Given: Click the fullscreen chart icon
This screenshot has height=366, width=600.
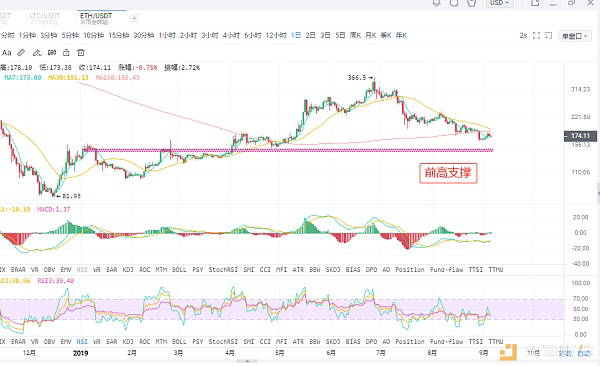Looking at the screenshot, I should 536,36.
